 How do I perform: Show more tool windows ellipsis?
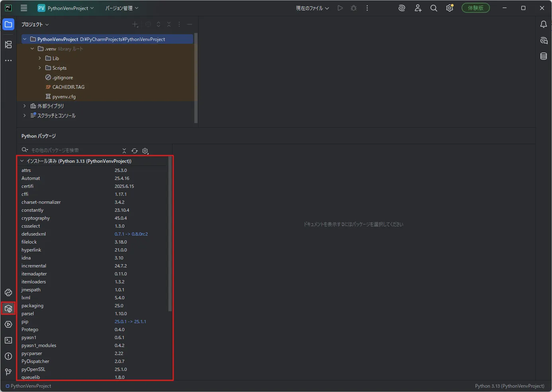pos(8,60)
